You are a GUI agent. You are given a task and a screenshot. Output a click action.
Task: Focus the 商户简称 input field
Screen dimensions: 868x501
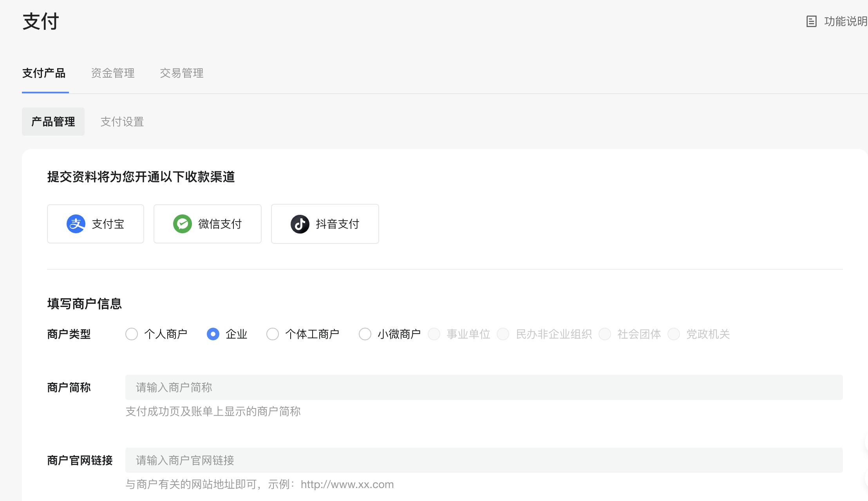pos(484,387)
